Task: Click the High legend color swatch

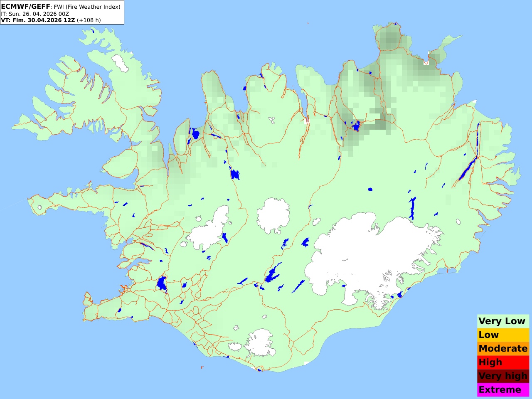Action: tap(503, 362)
